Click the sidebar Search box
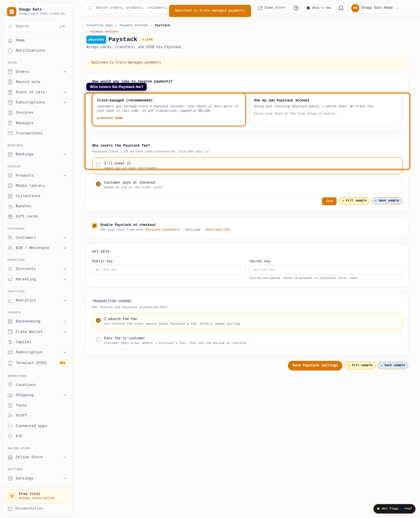Screen dimensions: 420x518 click(37, 27)
